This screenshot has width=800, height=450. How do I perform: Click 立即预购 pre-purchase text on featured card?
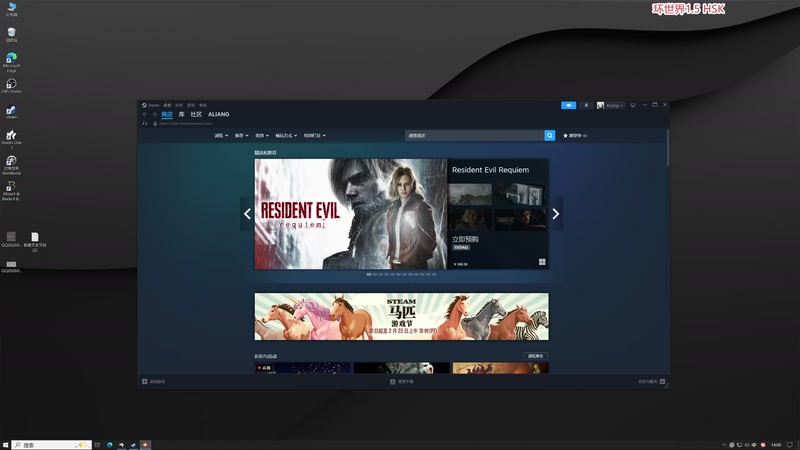(x=465, y=239)
